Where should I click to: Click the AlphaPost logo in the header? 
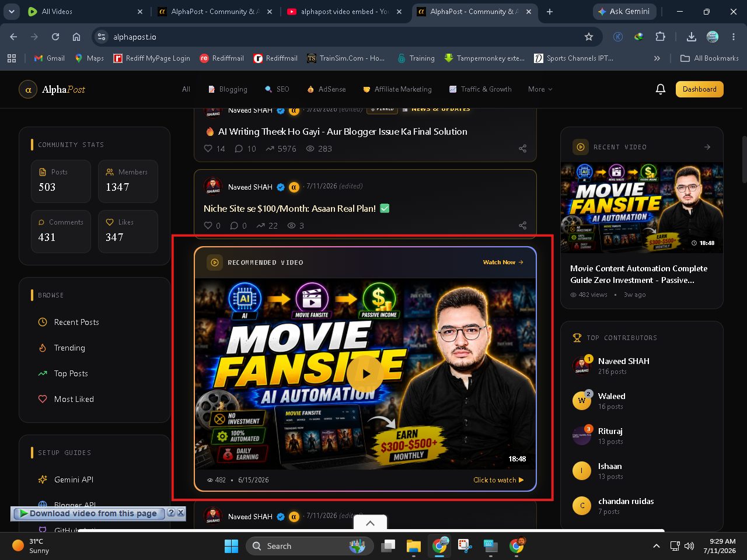52,89
